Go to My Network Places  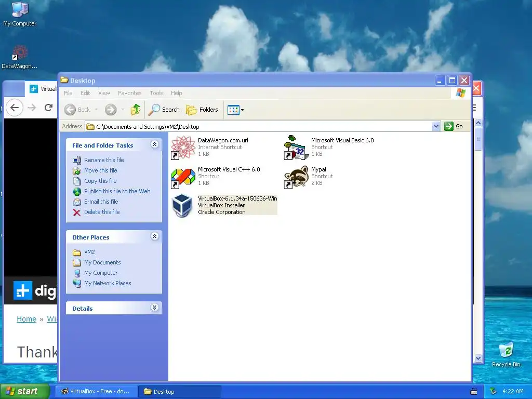[x=108, y=283]
